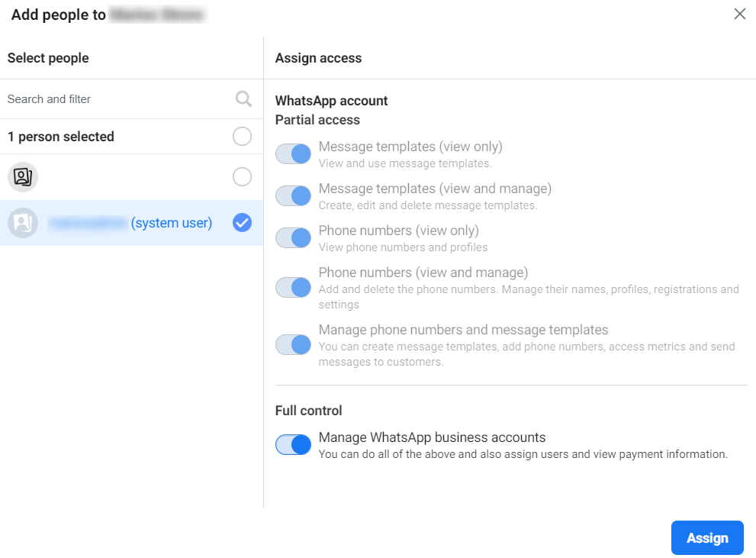756x558 pixels.
Task: Click the system user avatar icon
Action: [x=23, y=223]
